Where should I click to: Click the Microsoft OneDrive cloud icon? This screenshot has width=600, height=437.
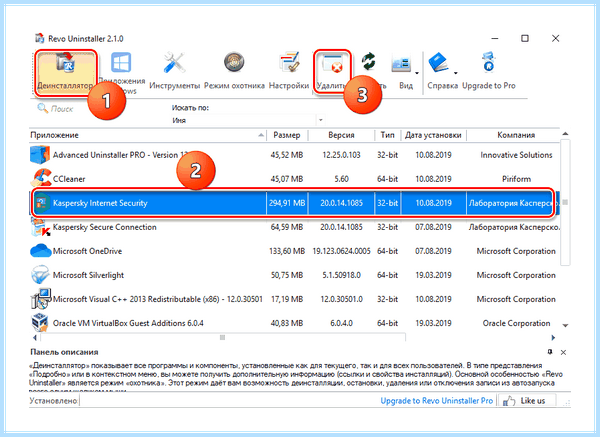(41, 251)
